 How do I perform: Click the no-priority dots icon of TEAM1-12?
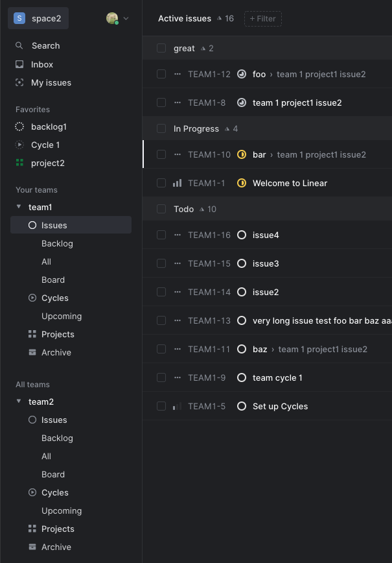(177, 74)
